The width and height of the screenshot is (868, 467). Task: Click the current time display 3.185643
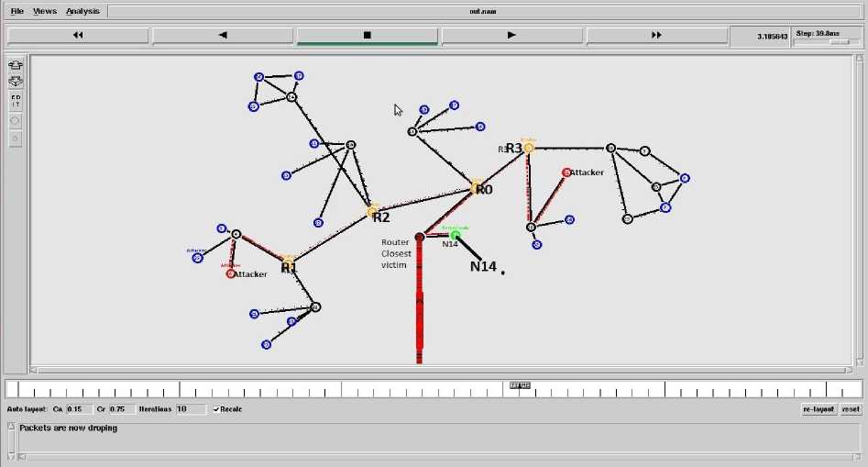[x=773, y=37]
